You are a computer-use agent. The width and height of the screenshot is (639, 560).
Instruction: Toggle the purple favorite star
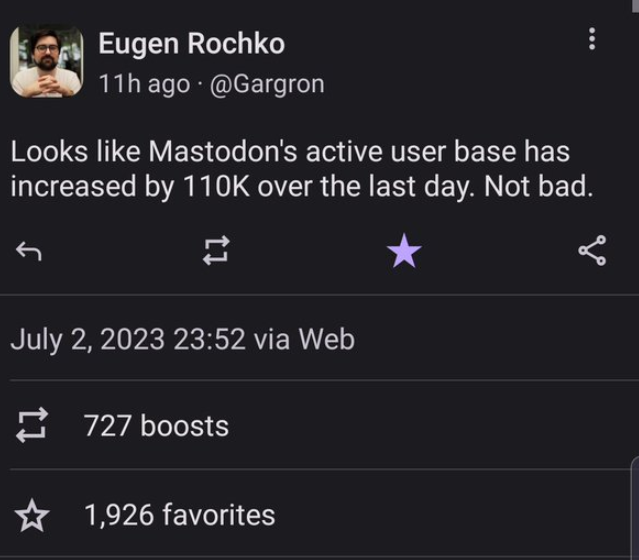404,251
